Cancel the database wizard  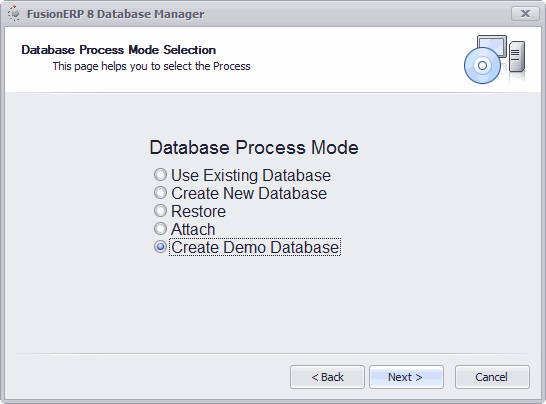click(x=492, y=377)
